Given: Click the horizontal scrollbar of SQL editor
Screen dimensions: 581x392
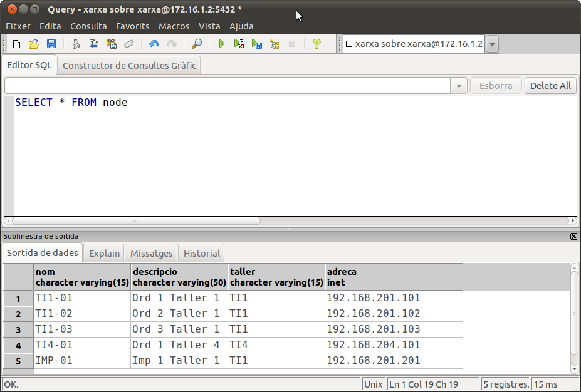Looking at the screenshot, I should click(x=135, y=221).
